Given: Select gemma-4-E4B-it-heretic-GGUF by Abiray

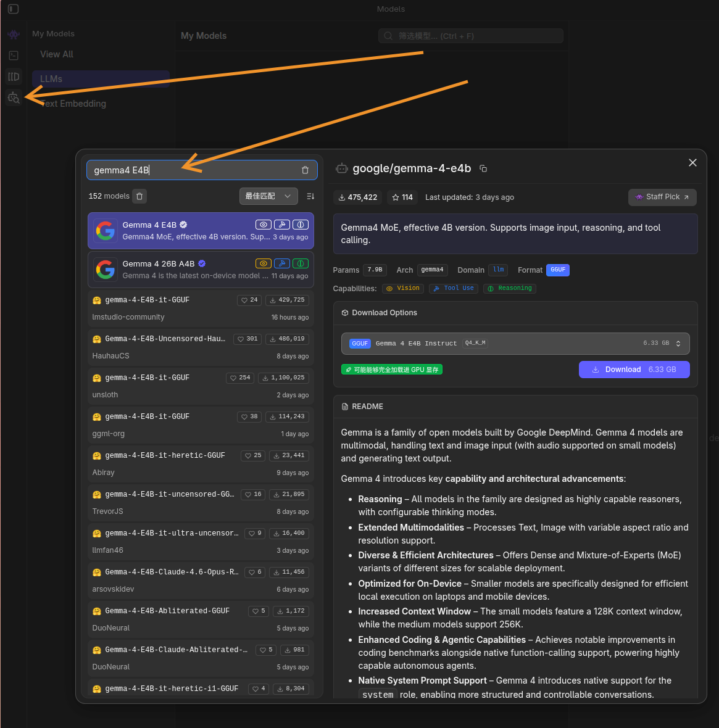Looking at the screenshot, I should 201,464.
